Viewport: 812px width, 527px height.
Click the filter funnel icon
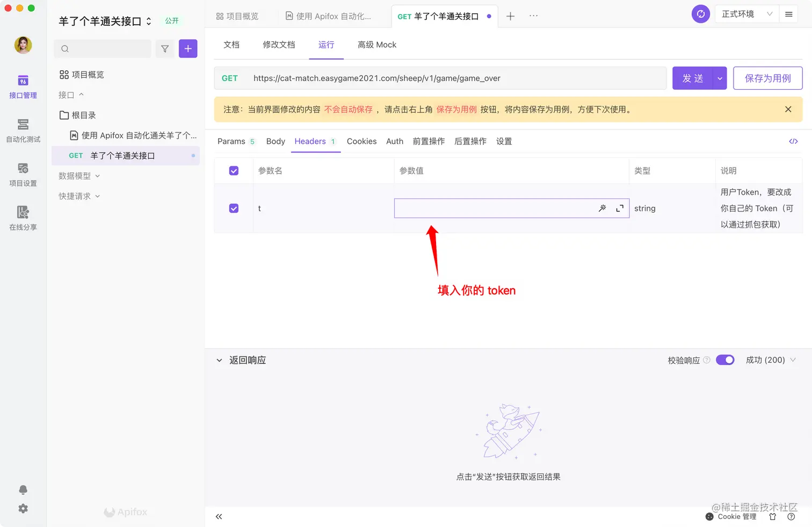tap(165, 49)
